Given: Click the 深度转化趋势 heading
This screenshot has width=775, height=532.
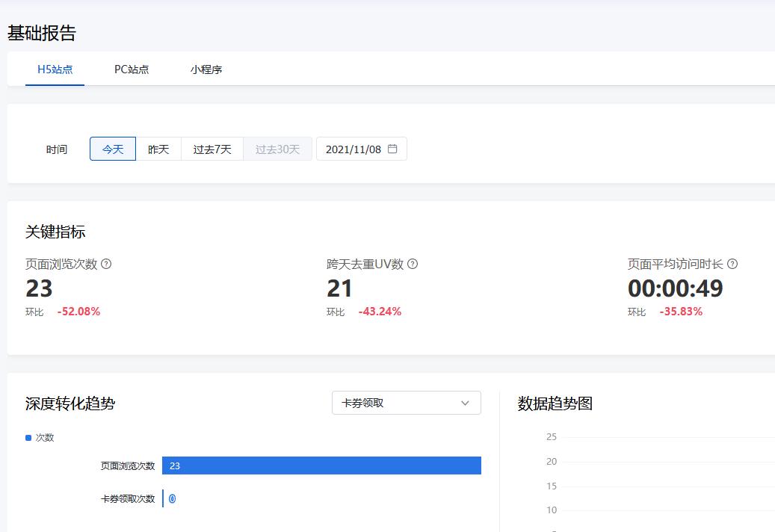Looking at the screenshot, I should click(x=70, y=403).
